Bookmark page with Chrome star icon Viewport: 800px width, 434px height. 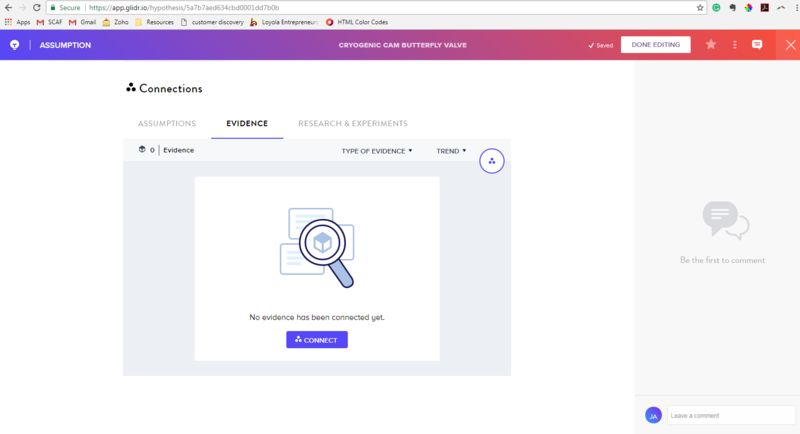700,7
